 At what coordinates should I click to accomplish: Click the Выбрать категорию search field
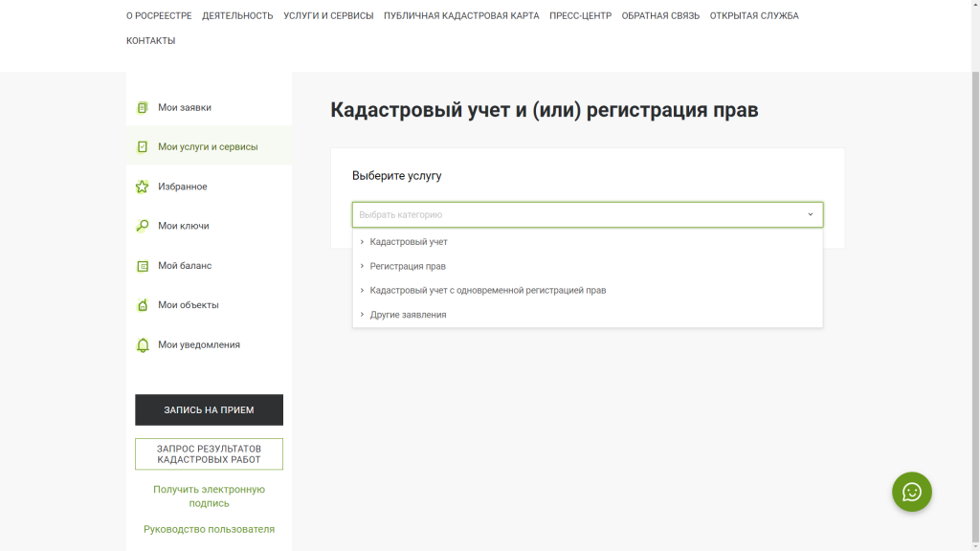(574, 214)
